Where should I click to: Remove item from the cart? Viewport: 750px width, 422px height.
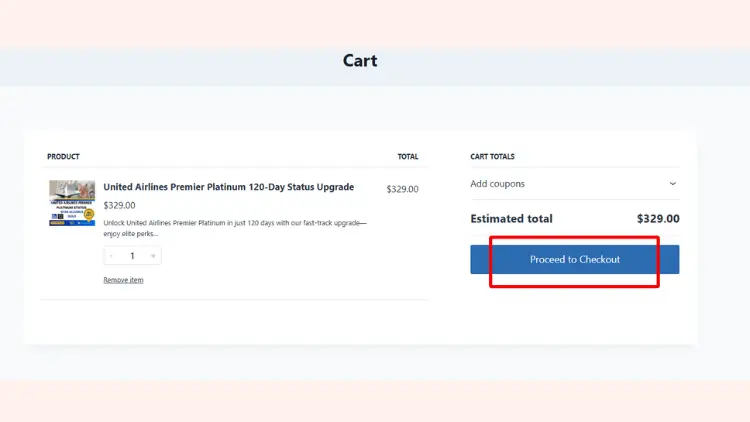(x=123, y=280)
